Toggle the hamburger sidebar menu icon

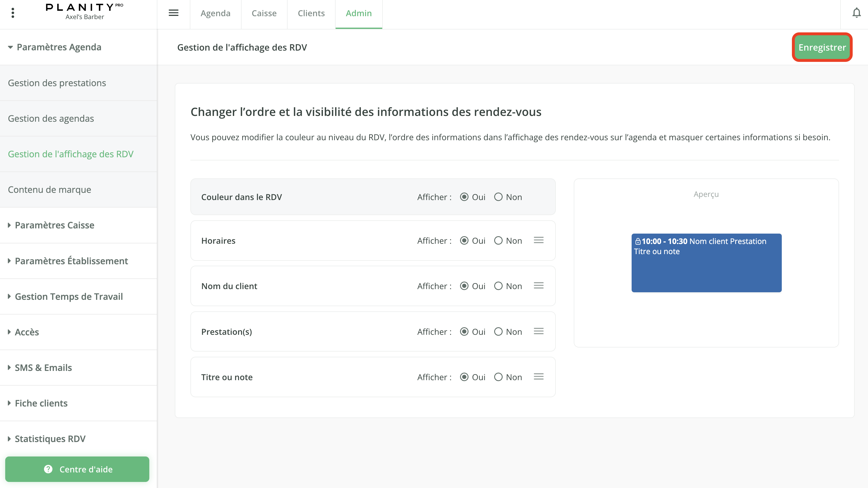coord(173,13)
